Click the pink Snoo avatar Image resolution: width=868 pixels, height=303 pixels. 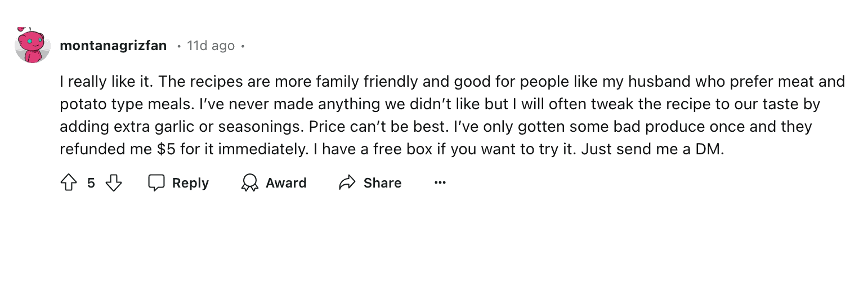tap(33, 45)
